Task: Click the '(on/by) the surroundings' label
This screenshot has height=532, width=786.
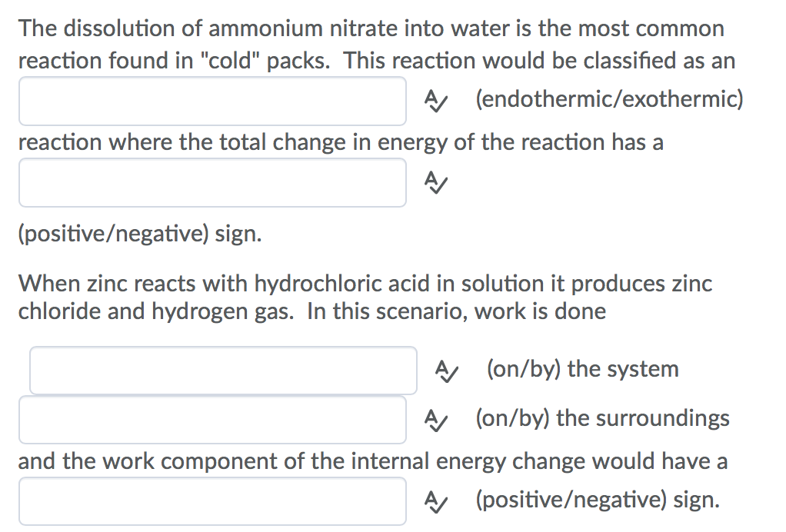Action: point(601,418)
